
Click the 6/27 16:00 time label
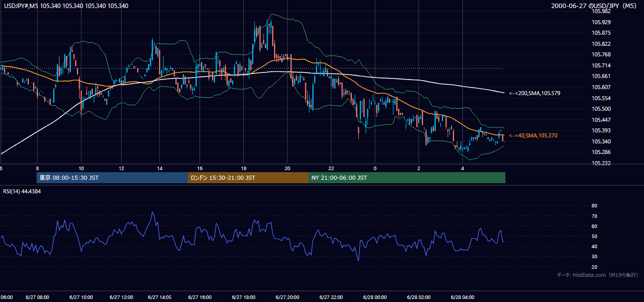point(200,297)
